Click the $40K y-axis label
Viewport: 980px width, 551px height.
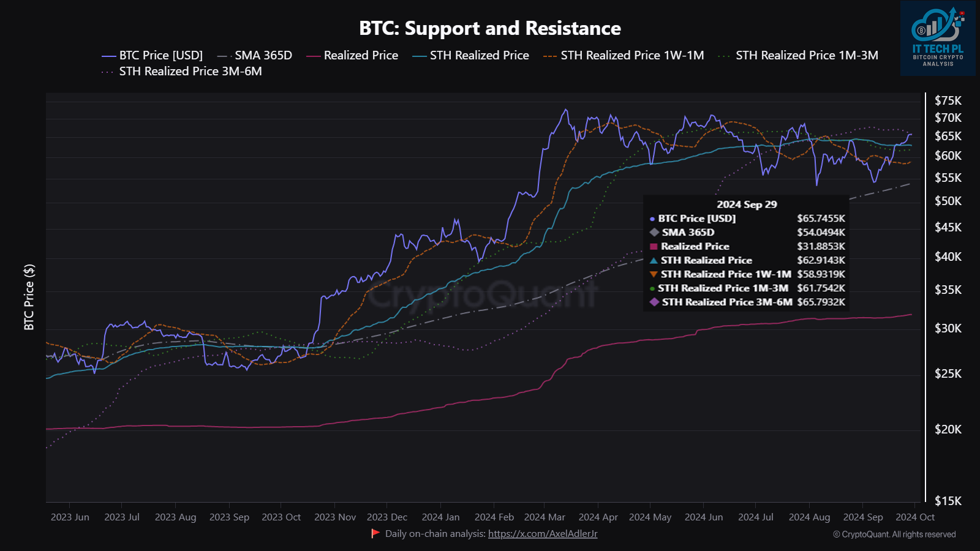pyautogui.click(x=948, y=257)
